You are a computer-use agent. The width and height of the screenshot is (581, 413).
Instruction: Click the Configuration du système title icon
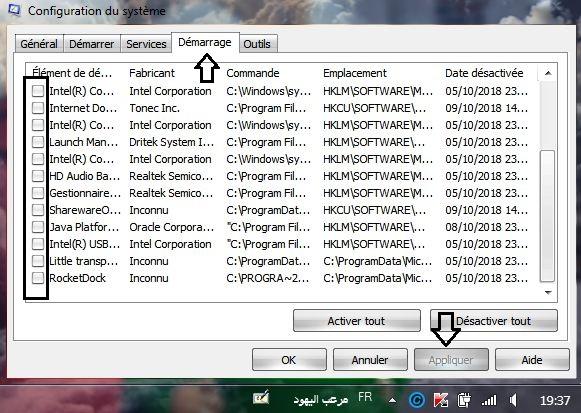[x=14, y=10]
